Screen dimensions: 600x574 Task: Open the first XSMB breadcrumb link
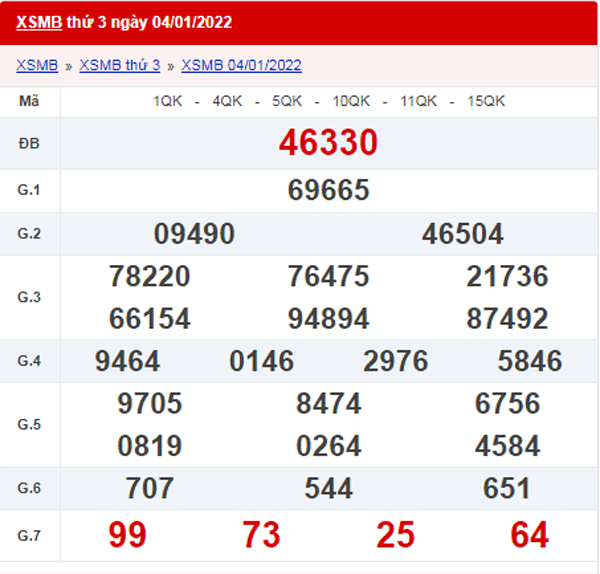[36, 66]
